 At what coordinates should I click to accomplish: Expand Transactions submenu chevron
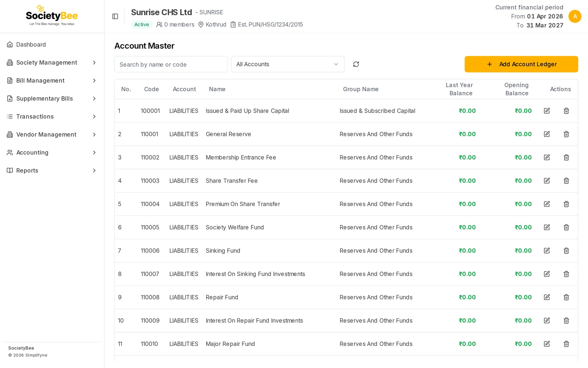[94, 117]
